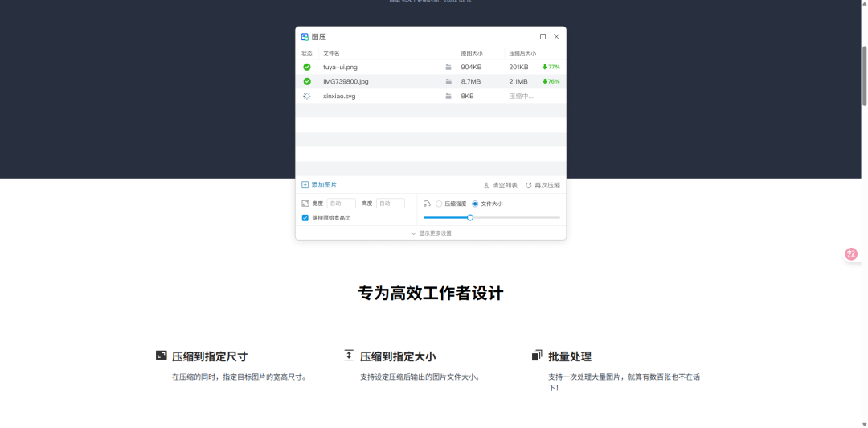Click green check status of tuya-ui.png
The image size is (868, 428).
pos(307,67)
